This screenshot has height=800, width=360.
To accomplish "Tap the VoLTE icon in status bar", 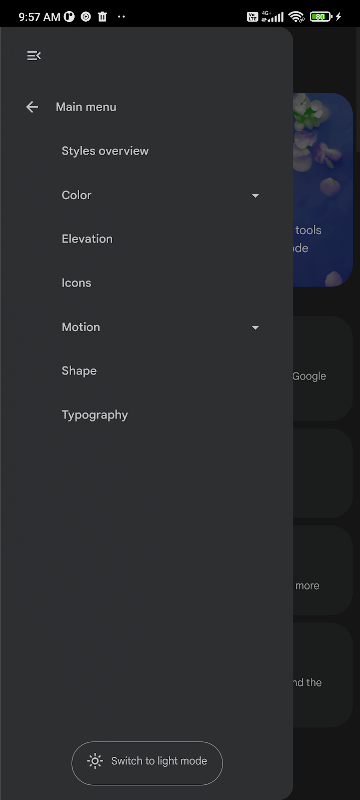I will click(x=252, y=16).
